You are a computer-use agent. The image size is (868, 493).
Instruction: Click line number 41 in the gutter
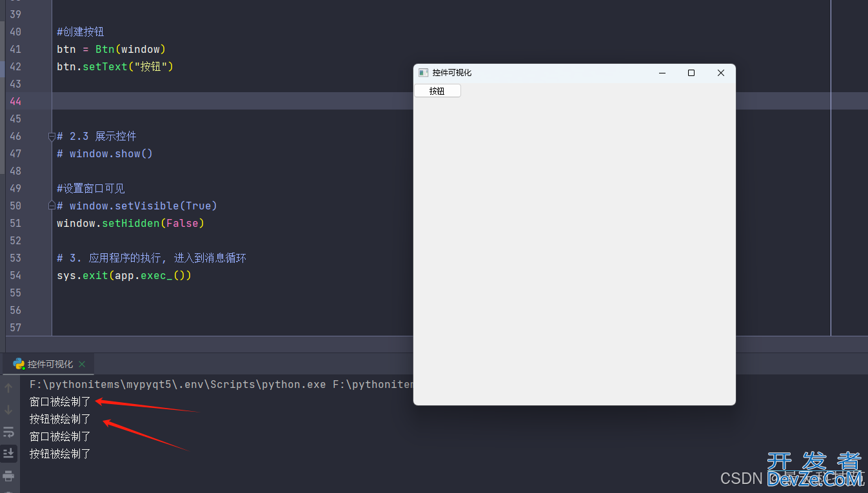pyautogui.click(x=15, y=49)
